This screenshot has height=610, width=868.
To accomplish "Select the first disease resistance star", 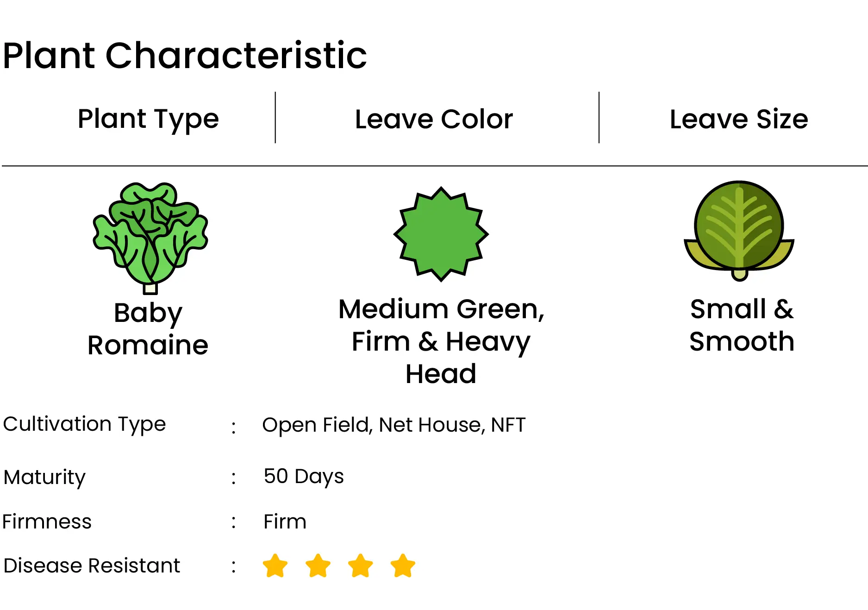I will [275, 566].
